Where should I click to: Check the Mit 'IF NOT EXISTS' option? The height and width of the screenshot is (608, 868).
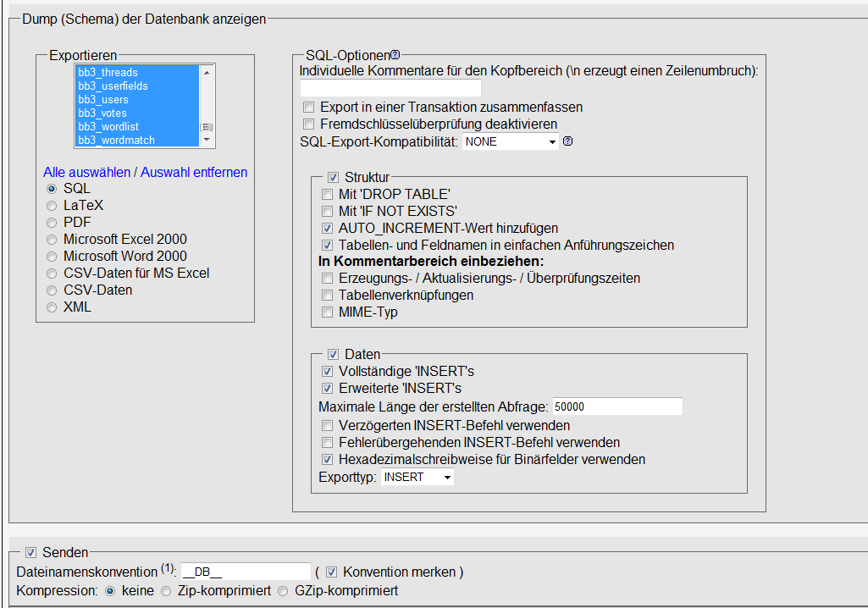[x=328, y=212]
